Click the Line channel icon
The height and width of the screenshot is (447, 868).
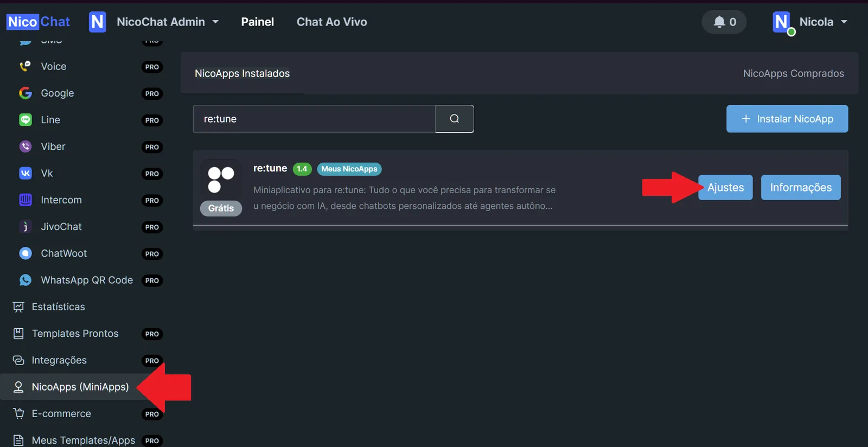coord(25,120)
